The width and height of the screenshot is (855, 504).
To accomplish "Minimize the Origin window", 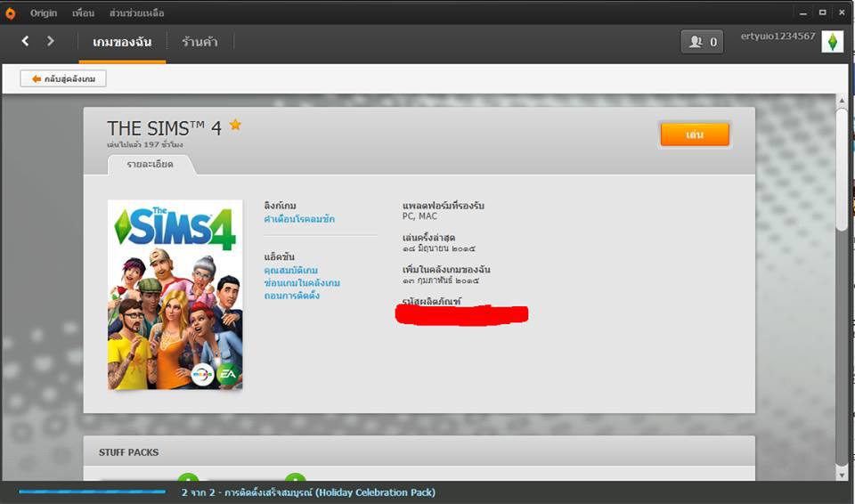I will coord(802,12).
